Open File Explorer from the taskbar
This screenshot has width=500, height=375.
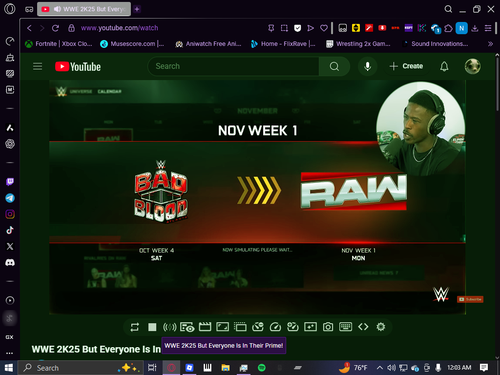pyautogui.click(x=225, y=368)
